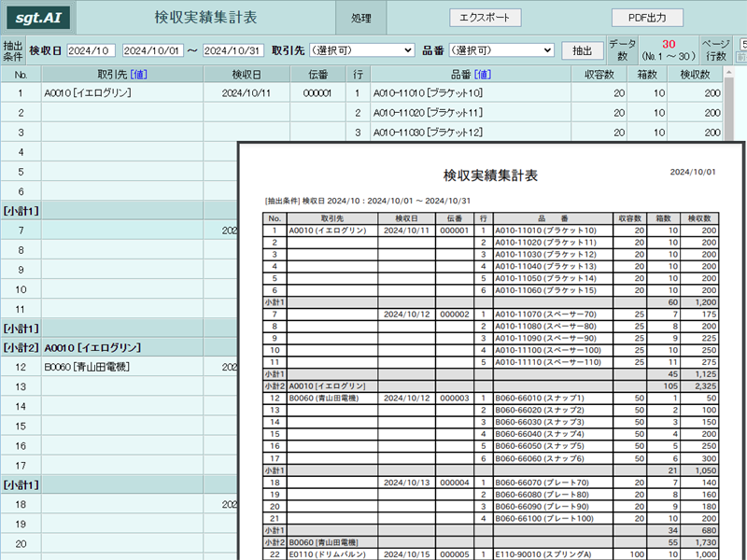The height and width of the screenshot is (560, 747).
Task: Click the [小計2] A0010 [イエログリン] subtotal row
Action: click(120, 347)
